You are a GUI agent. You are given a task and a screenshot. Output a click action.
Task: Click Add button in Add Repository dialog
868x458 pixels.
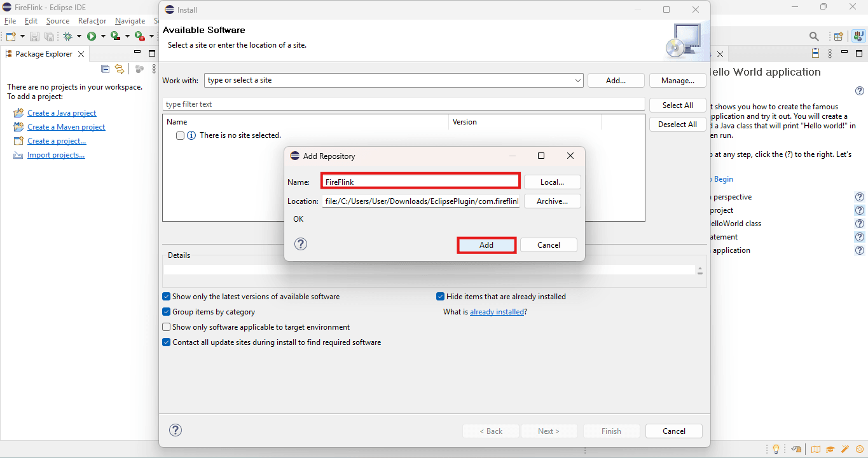(x=486, y=245)
